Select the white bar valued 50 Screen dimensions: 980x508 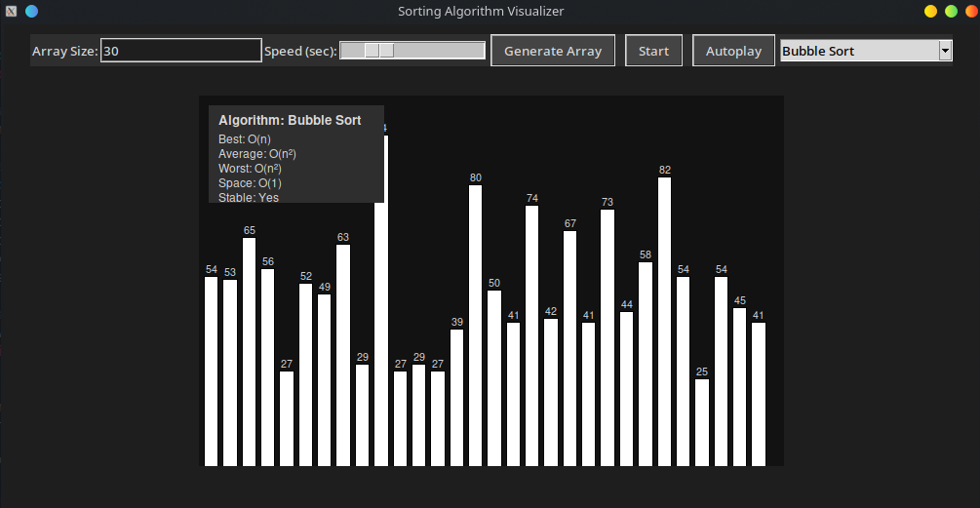494,378
